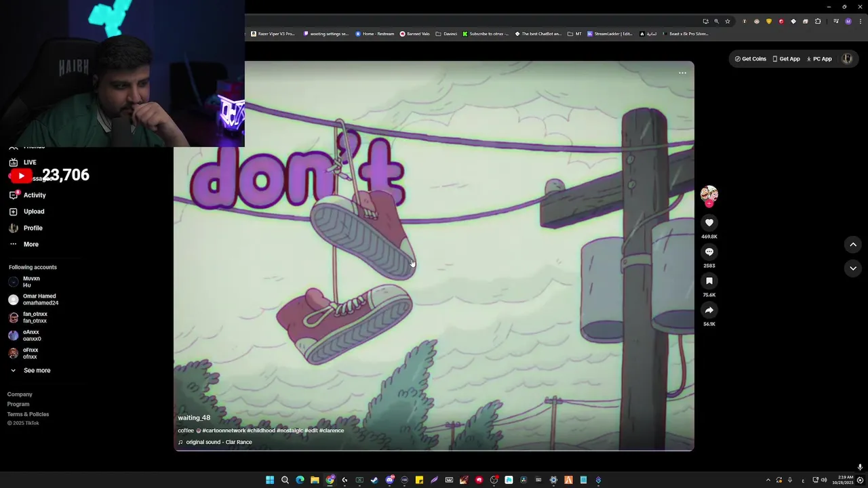Open LIVE section in the sidebar
This screenshot has width=868, height=488.
click(22, 162)
